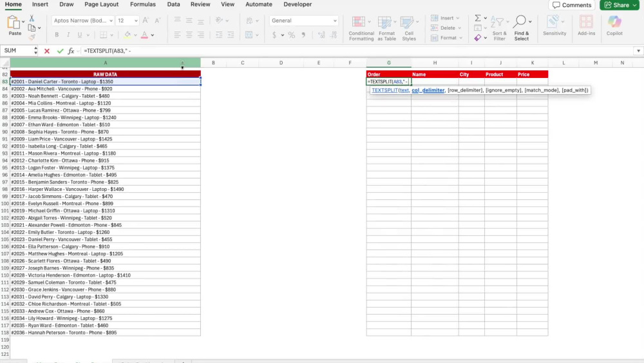
Task: Open Conditional Formatting
Action: 361,28
